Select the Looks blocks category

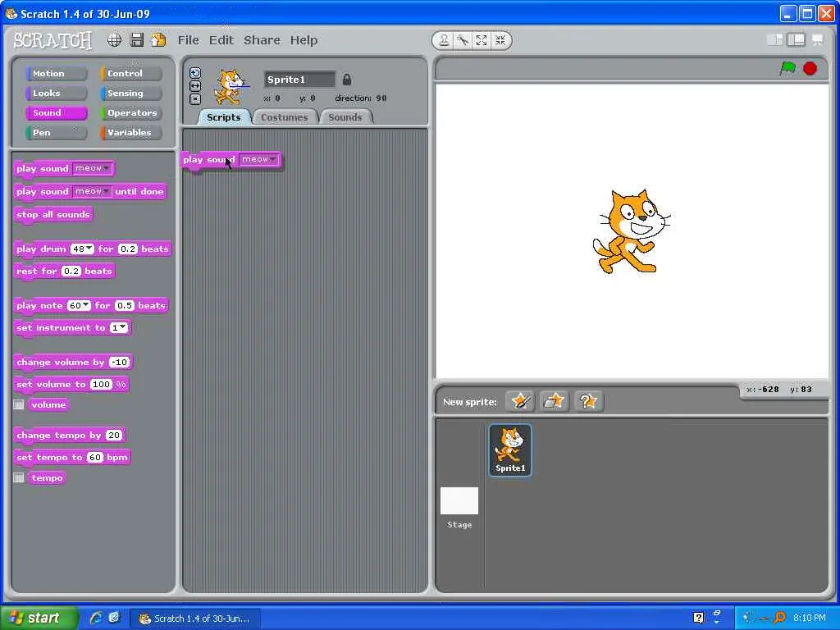pos(56,94)
